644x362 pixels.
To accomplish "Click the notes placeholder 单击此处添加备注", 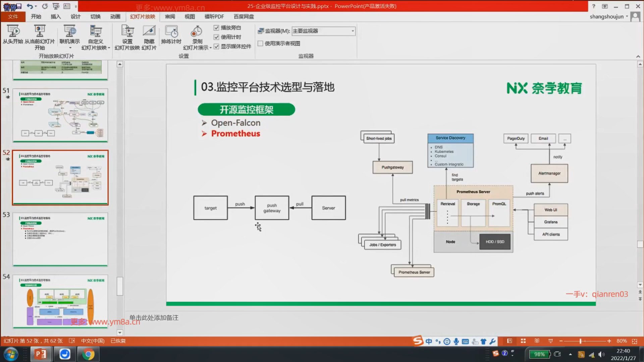I will pyautogui.click(x=154, y=317).
